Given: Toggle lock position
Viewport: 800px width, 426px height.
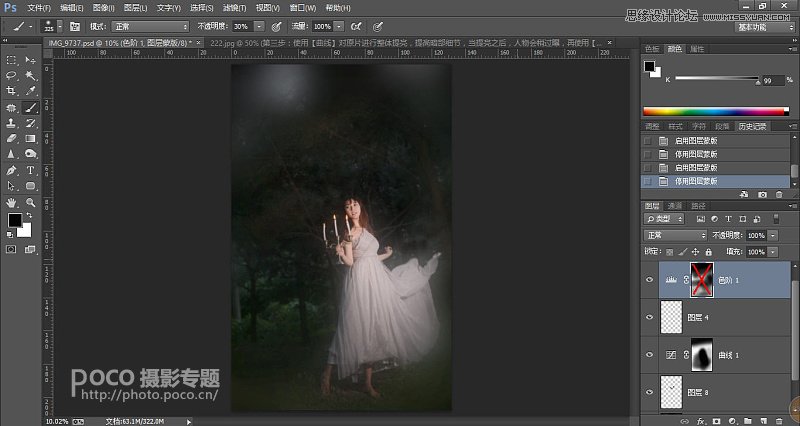Looking at the screenshot, I should click(x=695, y=252).
